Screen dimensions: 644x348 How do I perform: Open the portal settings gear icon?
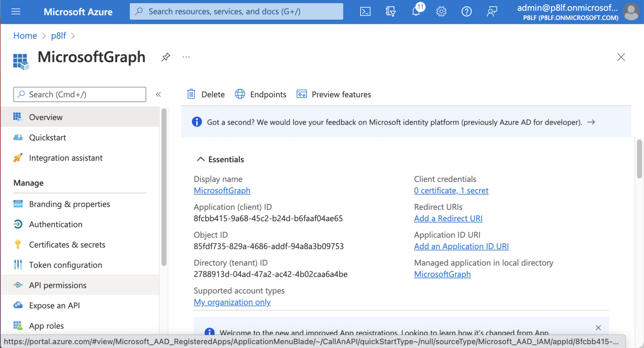(x=441, y=12)
